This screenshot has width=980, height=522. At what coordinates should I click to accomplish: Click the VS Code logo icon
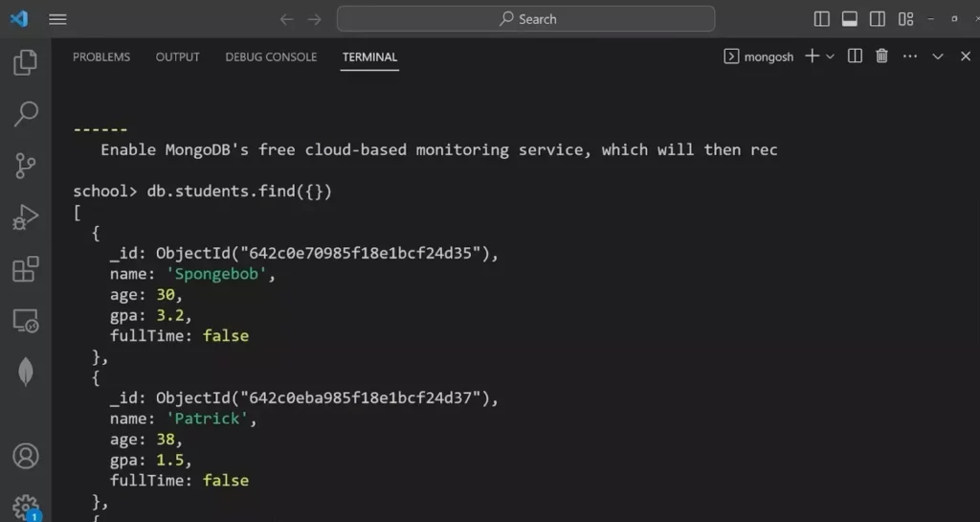[19, 19]
